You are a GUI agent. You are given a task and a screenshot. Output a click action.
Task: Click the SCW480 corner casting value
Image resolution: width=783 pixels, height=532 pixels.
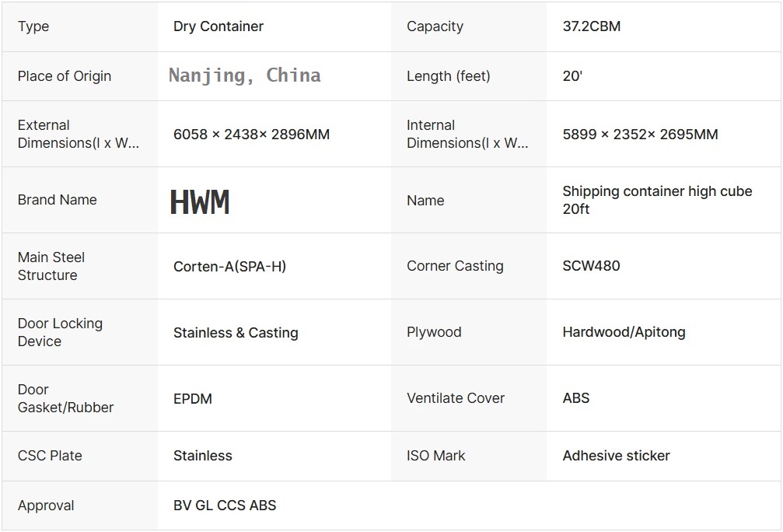[591, 266]
